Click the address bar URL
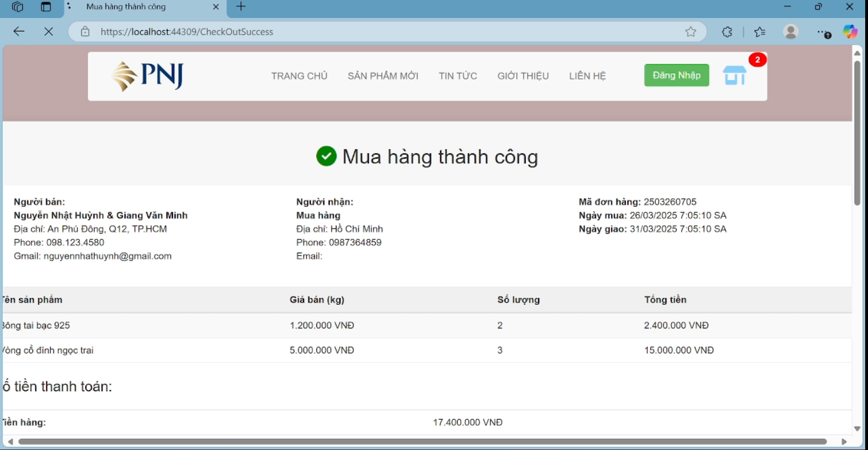868x450 pixels. 187,32
